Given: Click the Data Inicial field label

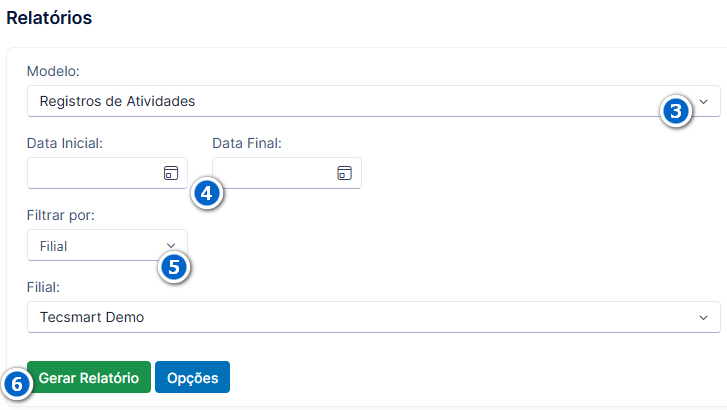Looking at the screenshot, I should (x=65, y=143).
